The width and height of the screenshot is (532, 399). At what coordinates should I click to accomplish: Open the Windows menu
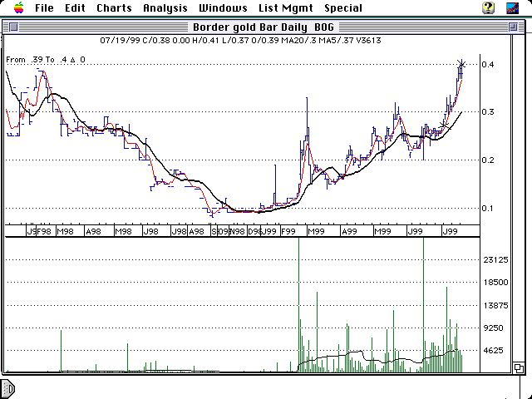pos(223,7)
